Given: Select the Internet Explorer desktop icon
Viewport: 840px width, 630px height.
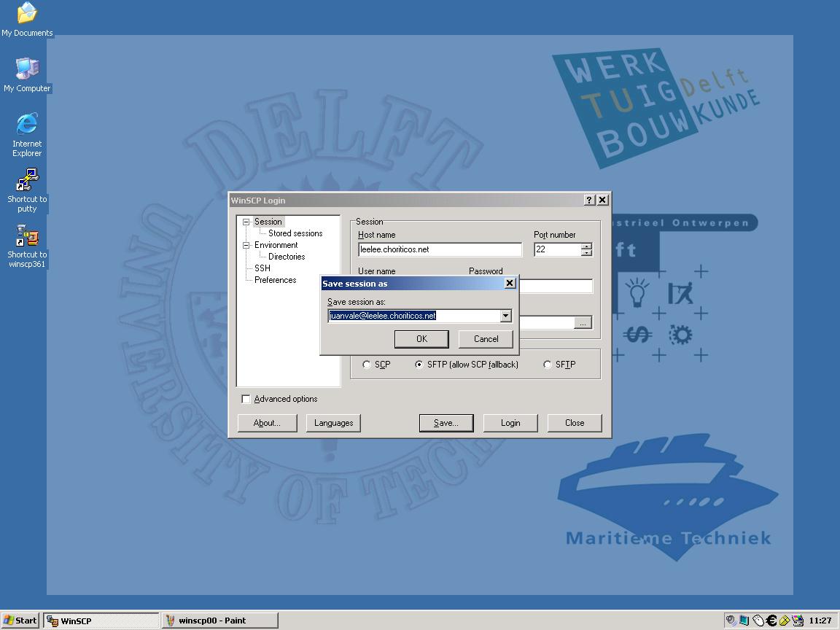Looking at the screenshot, I should [27, 135].
